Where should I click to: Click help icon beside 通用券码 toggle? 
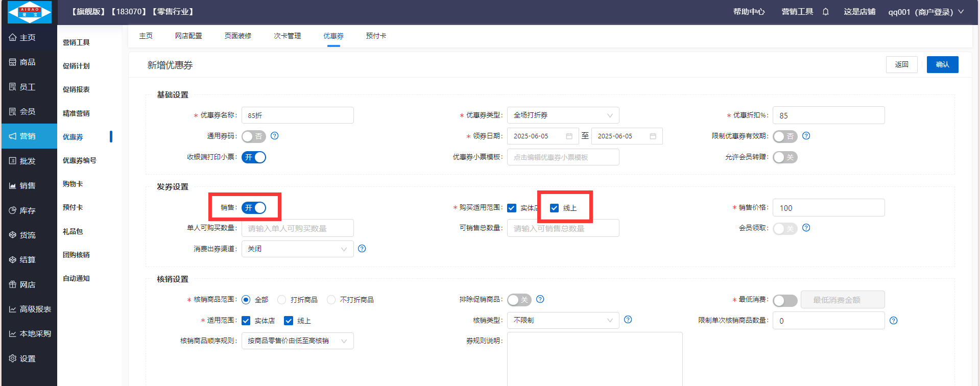point(275,136)
